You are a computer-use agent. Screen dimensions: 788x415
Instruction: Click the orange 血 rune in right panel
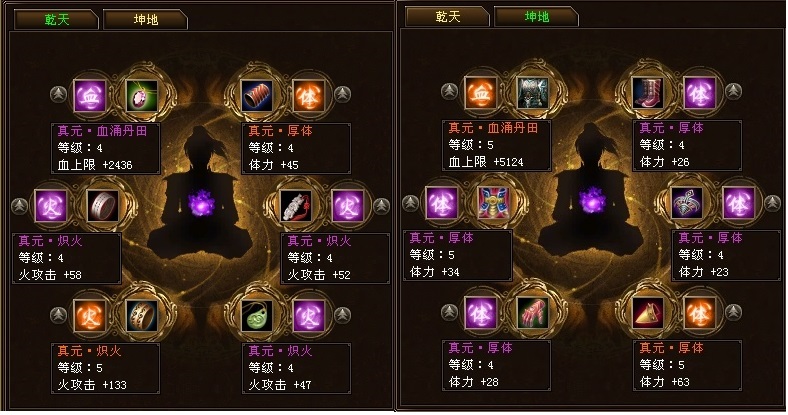click(x=481, y=92)
